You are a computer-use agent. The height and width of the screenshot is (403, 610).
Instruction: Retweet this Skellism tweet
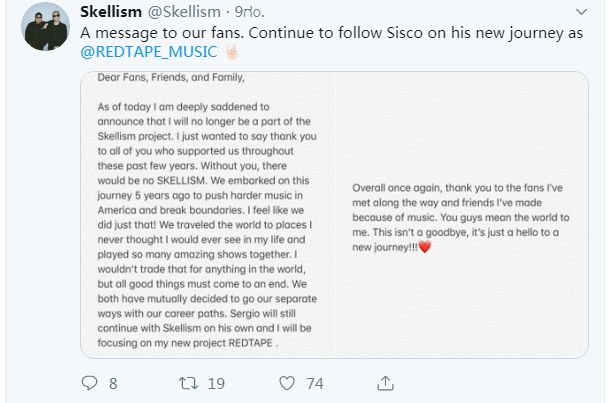click(x=186, y=381)
